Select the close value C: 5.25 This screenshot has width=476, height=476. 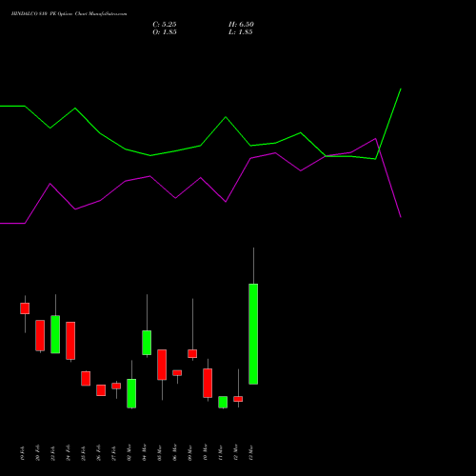[x=165, y=25]
